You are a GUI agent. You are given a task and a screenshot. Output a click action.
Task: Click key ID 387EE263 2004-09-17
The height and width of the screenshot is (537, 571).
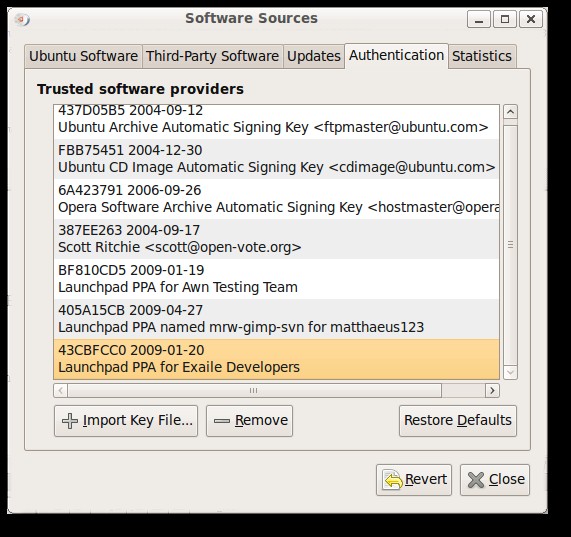click(x=129, y=230)
